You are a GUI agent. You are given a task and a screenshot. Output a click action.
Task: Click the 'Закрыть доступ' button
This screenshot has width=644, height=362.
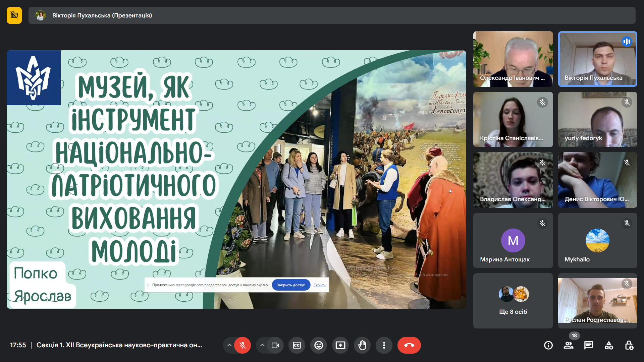coord(291,285)
